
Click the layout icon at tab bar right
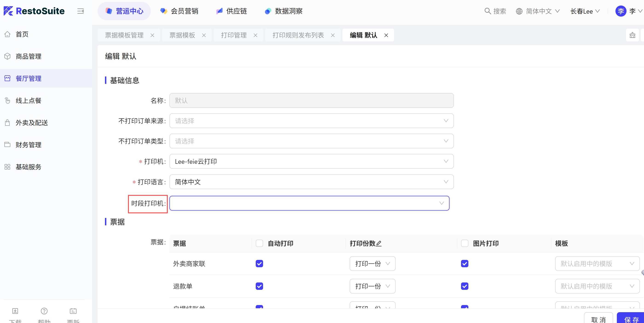pyautogui.click(x=632, y=35)
